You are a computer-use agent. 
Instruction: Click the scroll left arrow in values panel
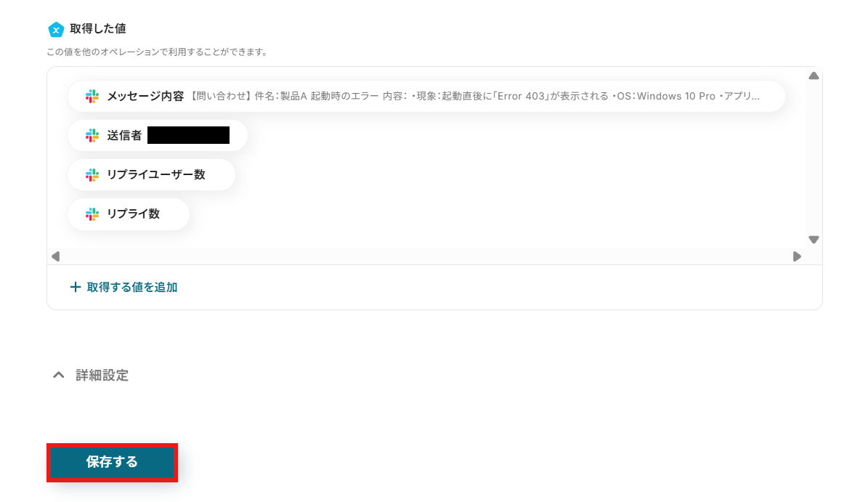(55, 256)
